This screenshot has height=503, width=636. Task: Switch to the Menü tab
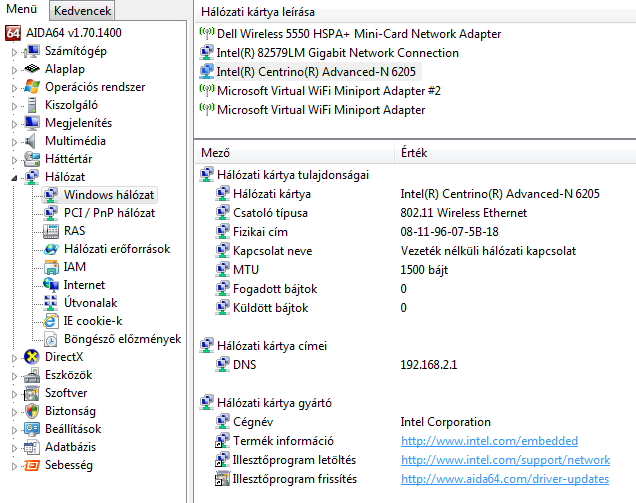coord(21,9)
